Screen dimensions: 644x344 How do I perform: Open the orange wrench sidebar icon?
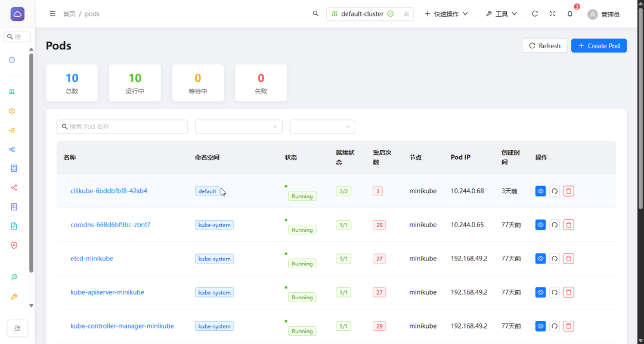[x=14, y=296]
